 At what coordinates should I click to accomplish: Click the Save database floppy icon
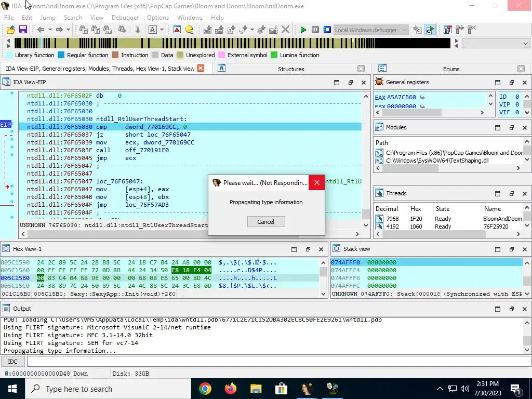[x=23, y=30]
